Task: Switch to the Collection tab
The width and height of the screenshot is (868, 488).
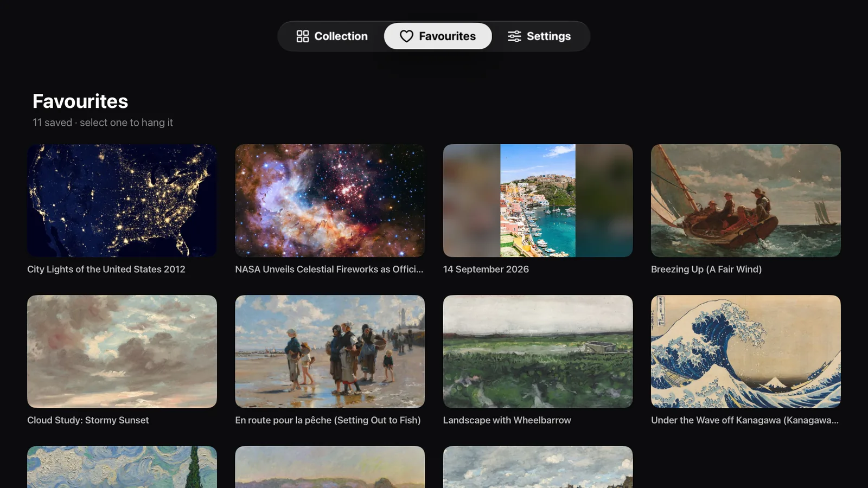Action: 332,36
